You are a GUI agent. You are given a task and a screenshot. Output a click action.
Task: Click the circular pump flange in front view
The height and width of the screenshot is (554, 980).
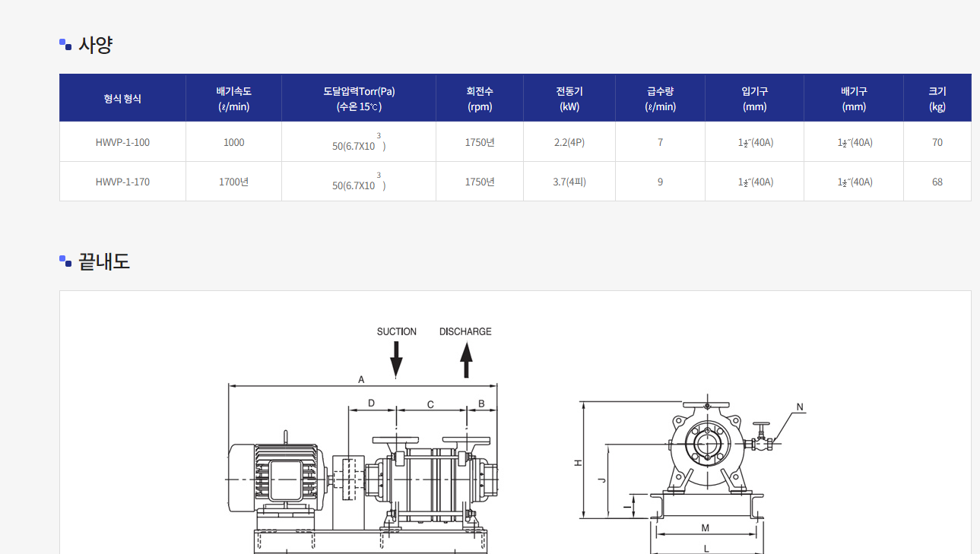(707, 443)
